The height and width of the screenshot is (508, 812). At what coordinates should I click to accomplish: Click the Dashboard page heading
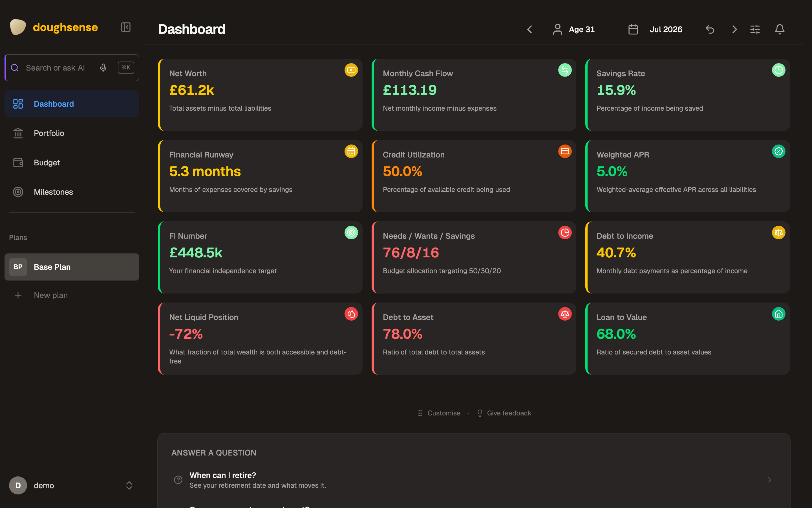click(x=192, y=30)
